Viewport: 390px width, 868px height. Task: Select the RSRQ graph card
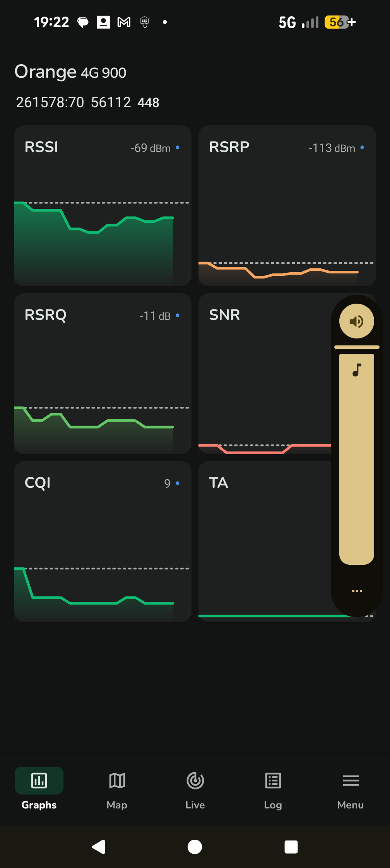(x=103, y=374)
